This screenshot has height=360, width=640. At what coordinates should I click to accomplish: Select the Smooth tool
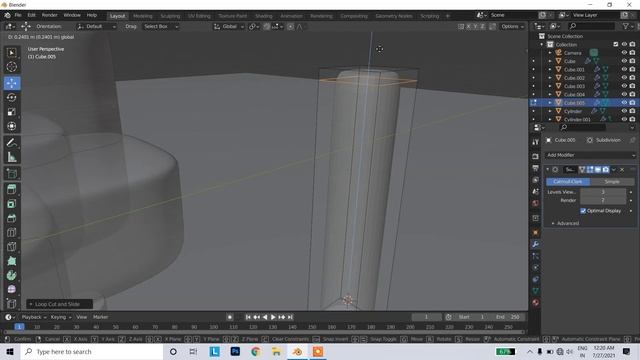pos(11,289)
